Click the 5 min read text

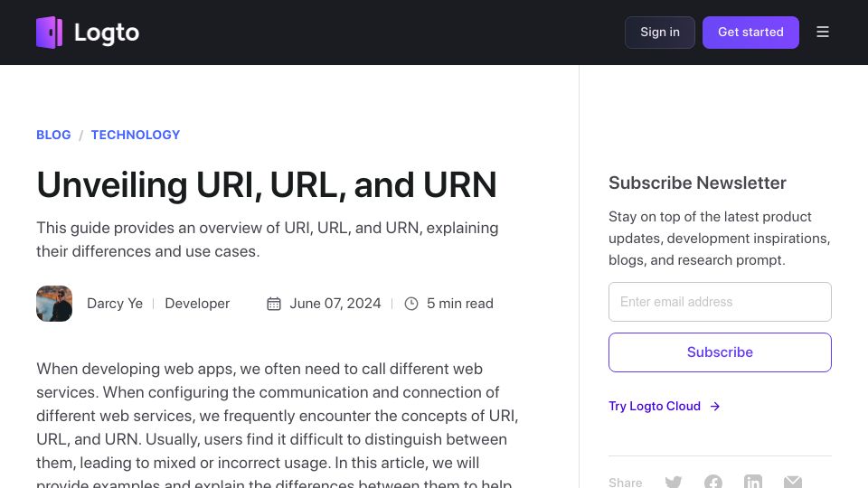point(460,304)
